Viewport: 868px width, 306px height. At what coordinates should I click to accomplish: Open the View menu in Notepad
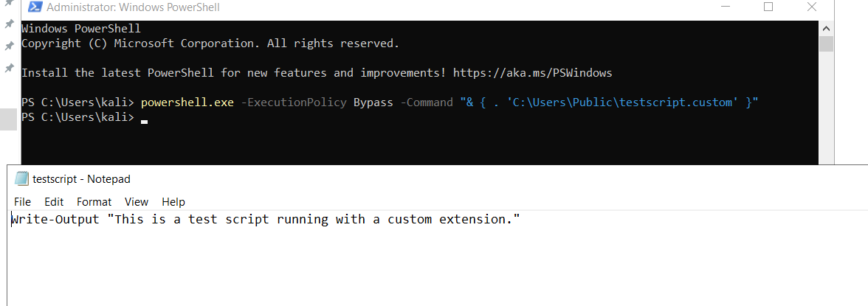point(137,202)
